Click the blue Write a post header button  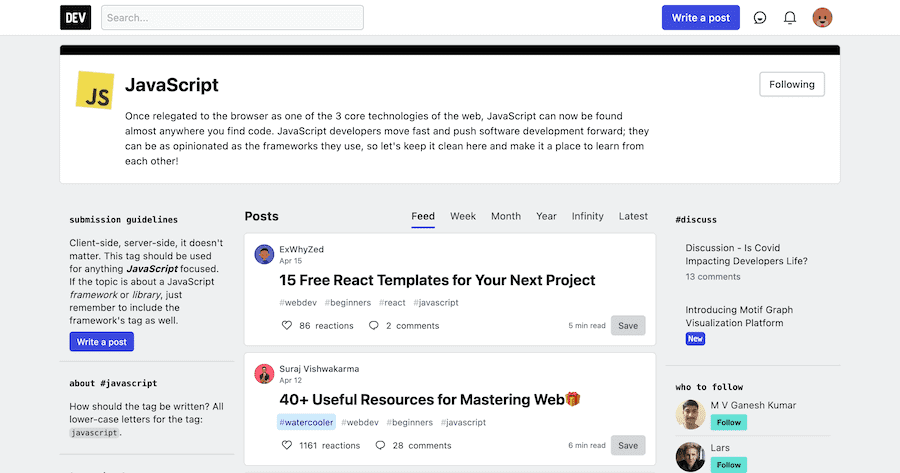[x=700, y=18]
